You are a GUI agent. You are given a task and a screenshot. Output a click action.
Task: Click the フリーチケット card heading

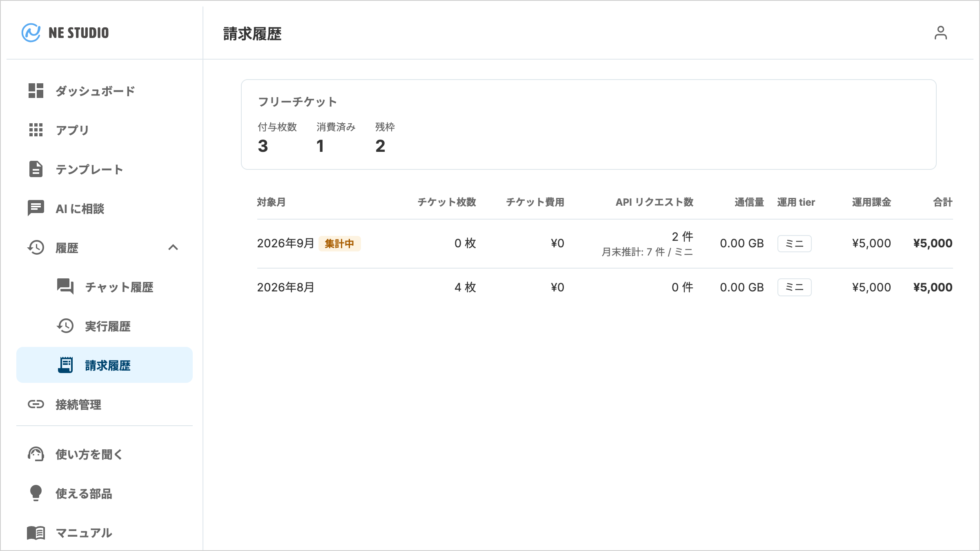tap(298, 102)
